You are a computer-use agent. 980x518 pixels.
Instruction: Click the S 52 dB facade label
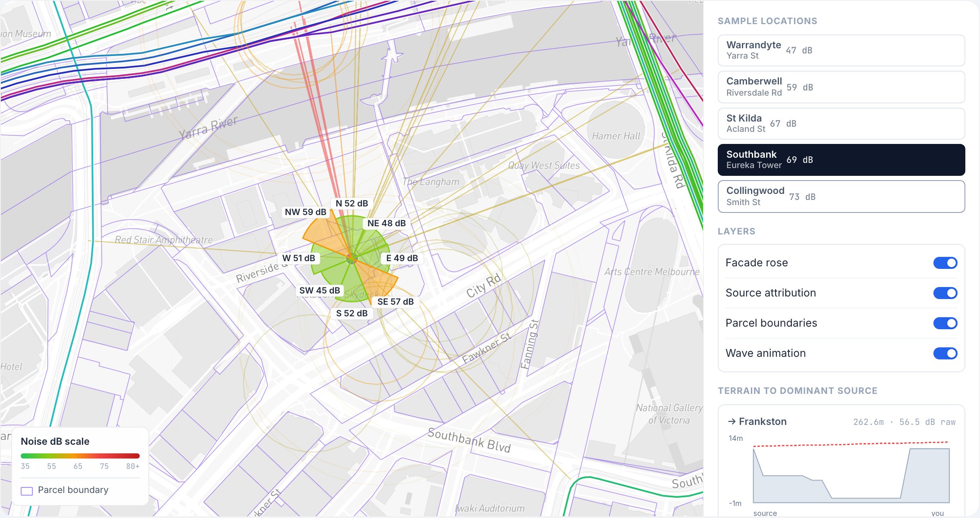[352, 313]
